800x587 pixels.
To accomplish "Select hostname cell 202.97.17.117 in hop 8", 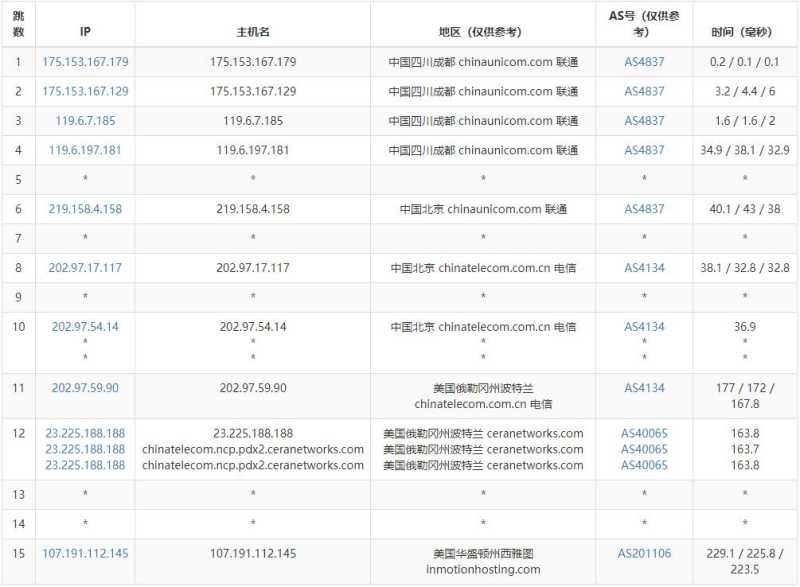I will (x=253, y=268).
